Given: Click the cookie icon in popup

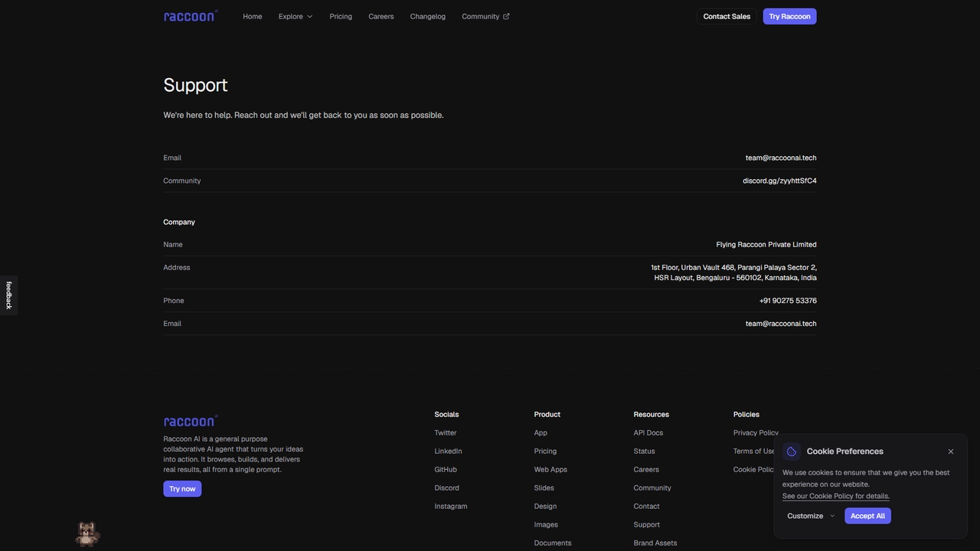Looking at the screenshot, I should pos(792,452).
